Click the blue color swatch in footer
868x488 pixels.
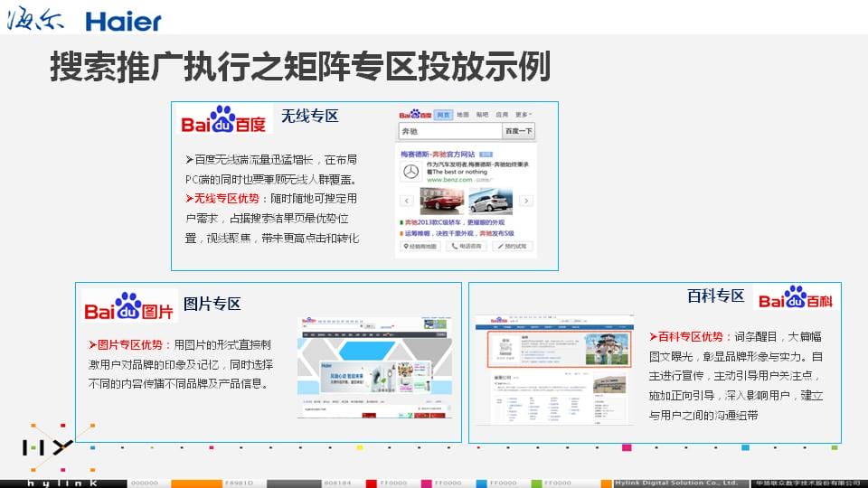click(x=481, y=484)
